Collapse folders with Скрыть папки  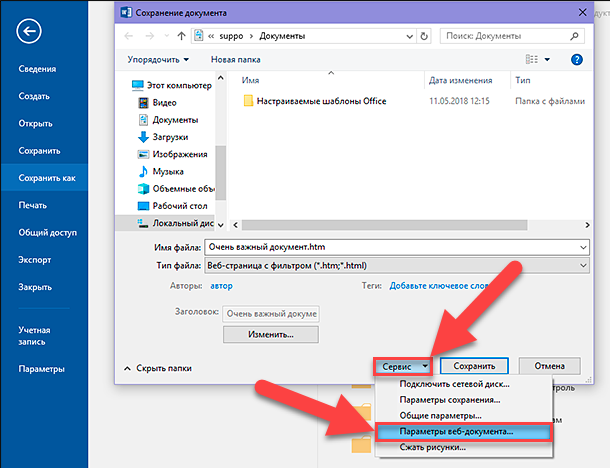point(158,368)
